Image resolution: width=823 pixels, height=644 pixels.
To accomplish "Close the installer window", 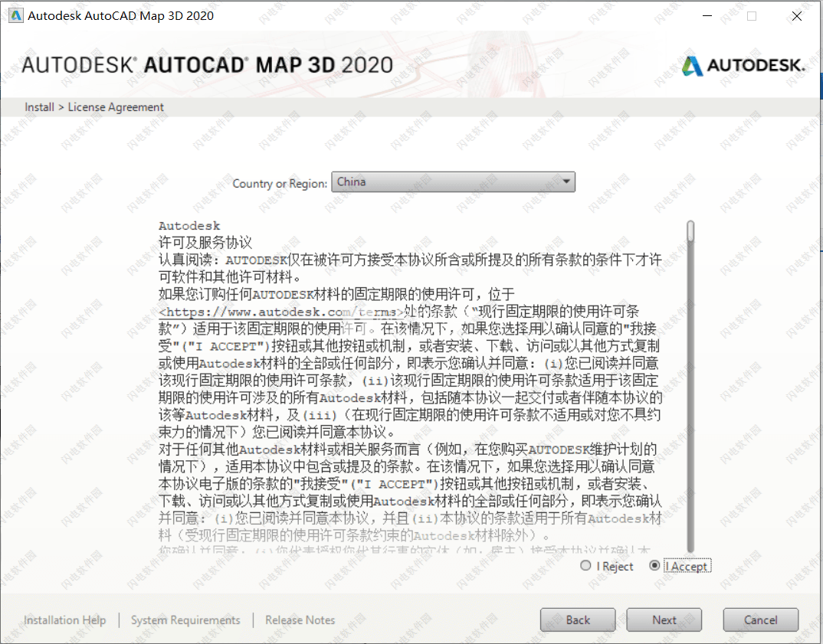I will [x=797, y=16].
